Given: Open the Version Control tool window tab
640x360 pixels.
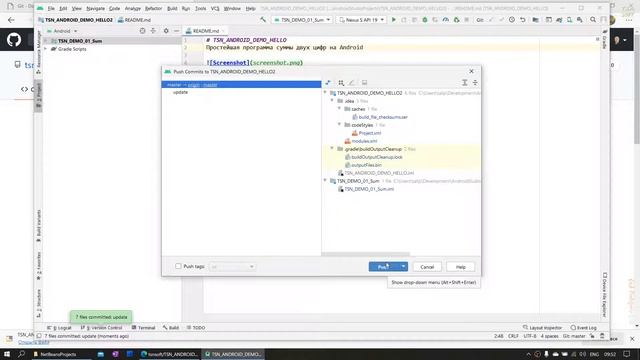Looking at the screenshot, I should [x=102, y=328].
